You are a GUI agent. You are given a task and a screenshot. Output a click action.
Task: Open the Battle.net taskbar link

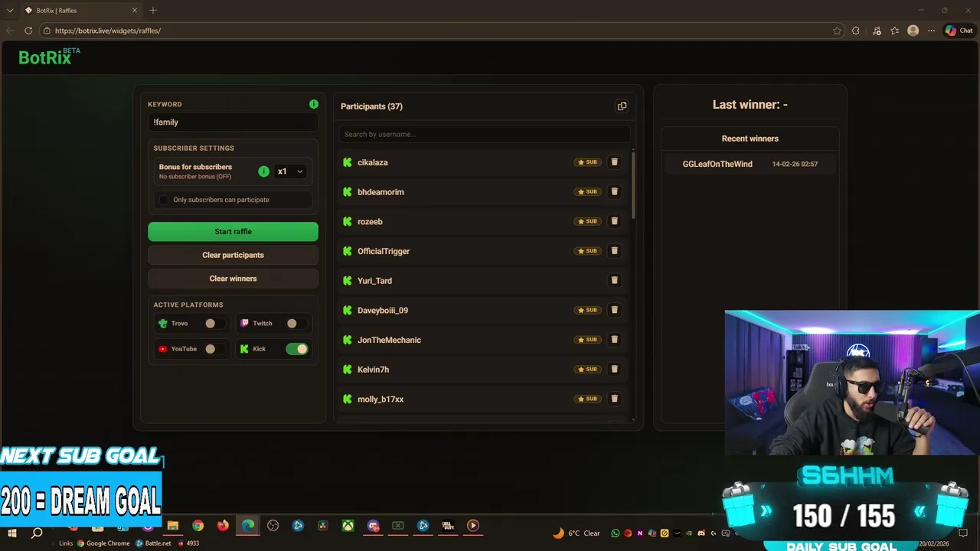click(153, 543)
